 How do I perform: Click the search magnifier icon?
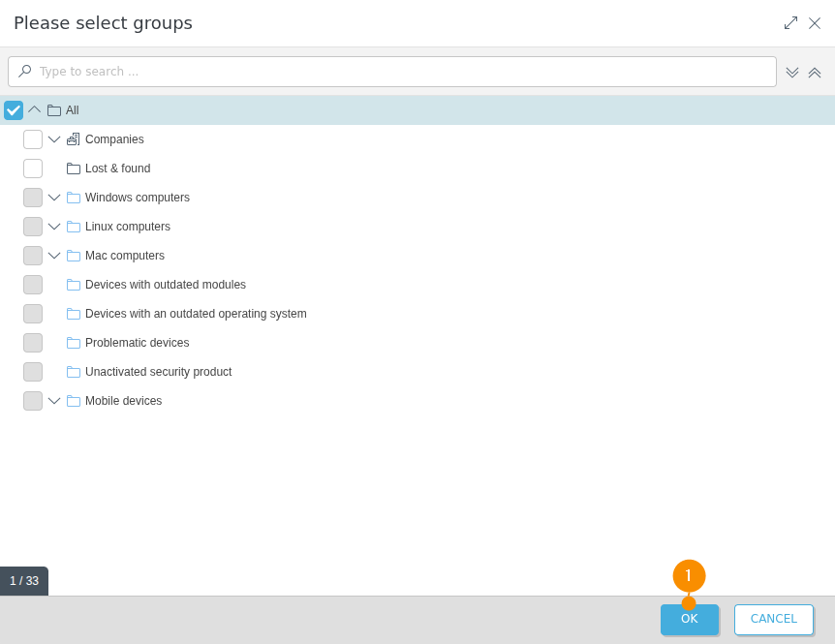25,72
